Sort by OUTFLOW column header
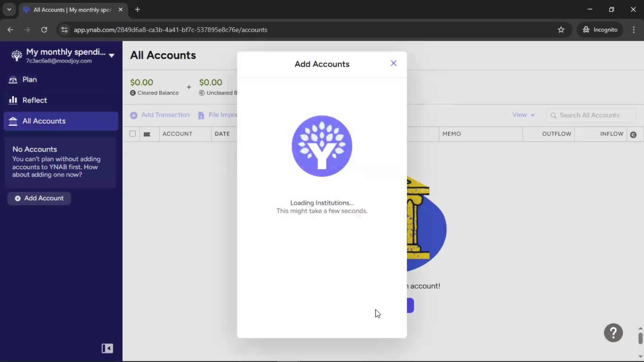 556,134
